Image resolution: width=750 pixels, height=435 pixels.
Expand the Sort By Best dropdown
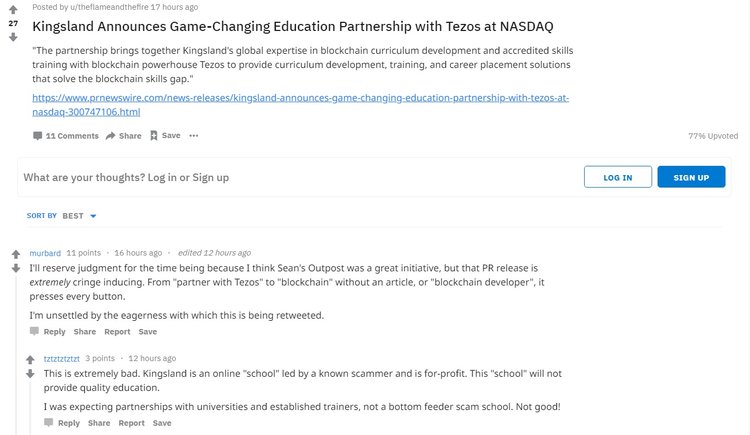click(x=62, y=216)
